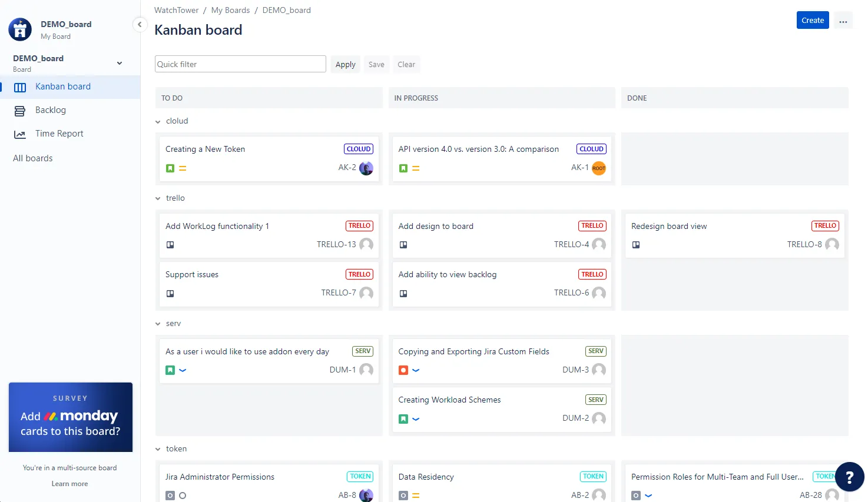Click the unassigned avatar on TRELLO-6
Image resolution: width=868 pixels, height=502 pixels.
[x=599, y=293]
